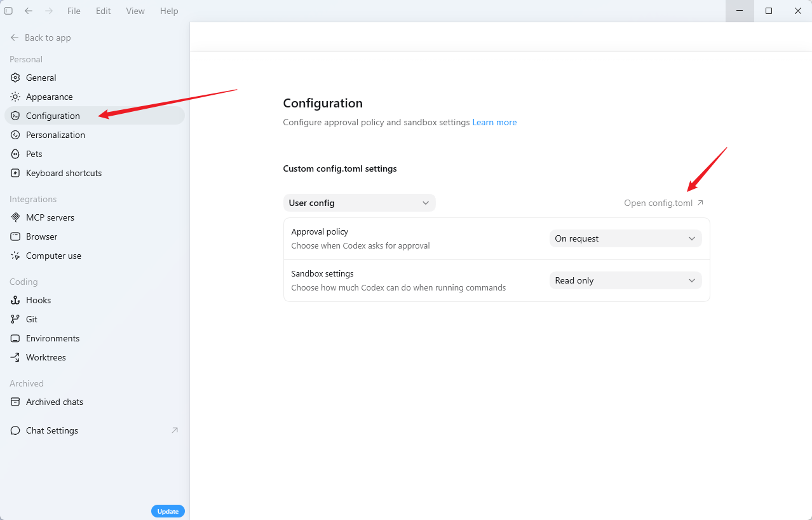
Task: Click Open config.toml link
Action: [x=664, y=203]
